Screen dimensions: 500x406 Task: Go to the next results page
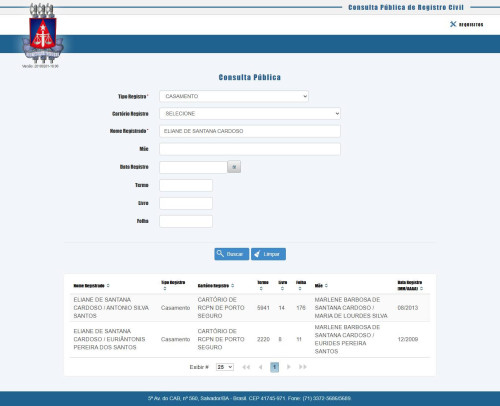[289, 367]
